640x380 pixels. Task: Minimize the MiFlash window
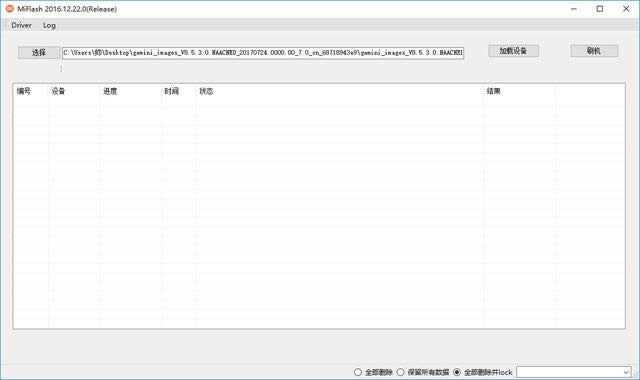574,9
